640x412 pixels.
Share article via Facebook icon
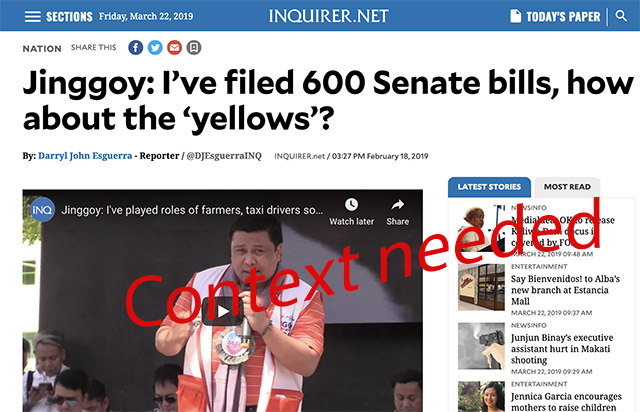pos(136,48)
